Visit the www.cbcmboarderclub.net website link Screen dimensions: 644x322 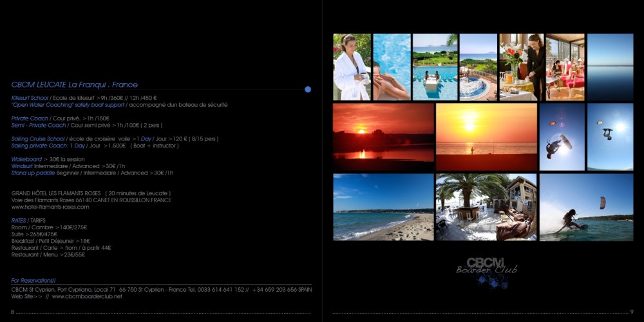click(87, 296)
